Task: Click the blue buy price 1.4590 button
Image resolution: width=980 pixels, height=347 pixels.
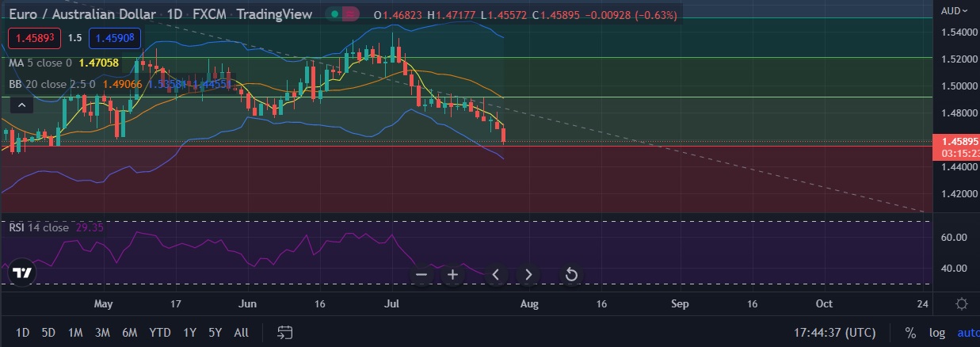Action: [116, 37]
